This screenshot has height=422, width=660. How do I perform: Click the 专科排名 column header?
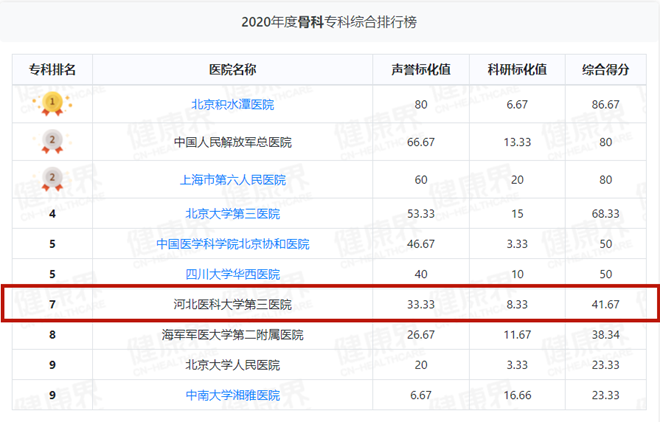click(52, 69)
